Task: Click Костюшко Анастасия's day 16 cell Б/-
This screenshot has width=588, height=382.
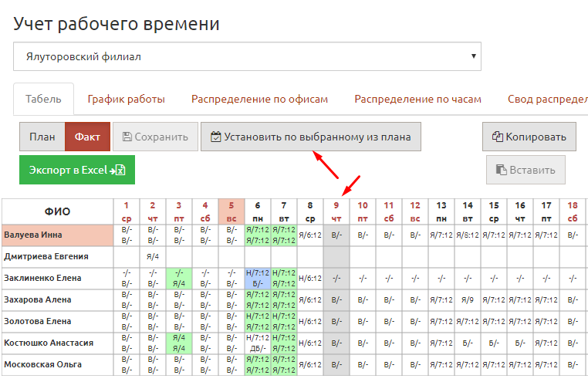Action: (x=520, y=343)
